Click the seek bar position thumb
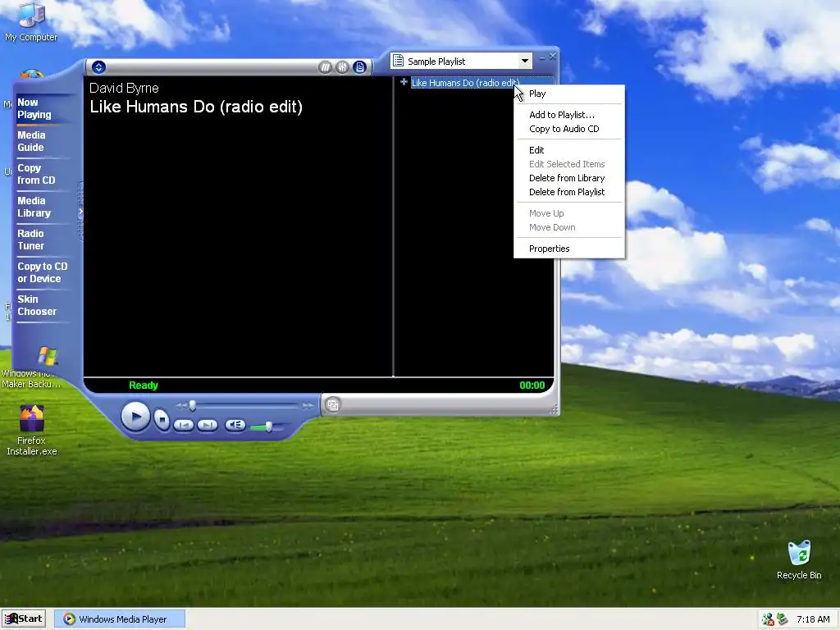Image resolution: width=840 pixels, height=630 pixels. coord(192,405)
